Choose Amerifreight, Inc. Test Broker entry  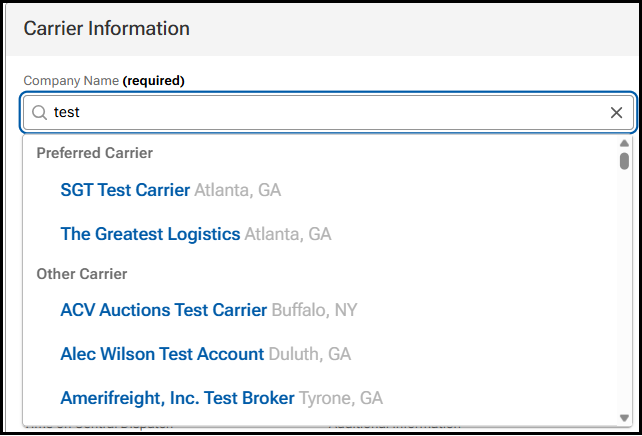[x=177, y=398]
